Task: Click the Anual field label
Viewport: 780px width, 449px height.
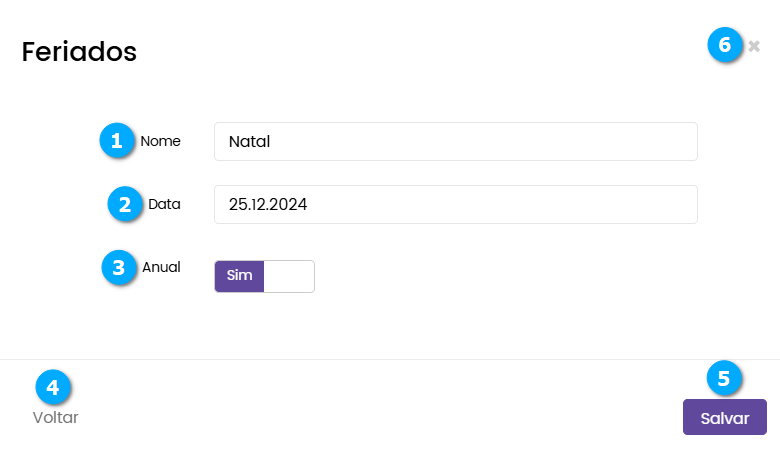Action: 161,267
